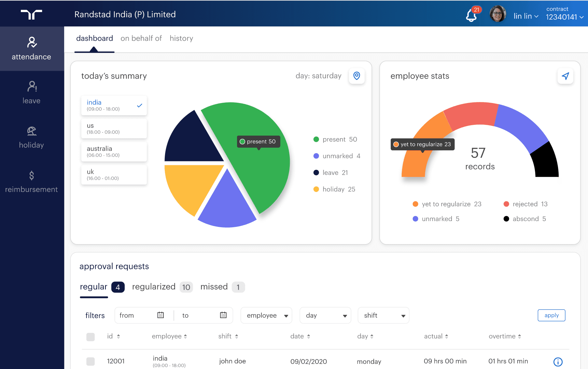Click the 09/02/2020 date cell
Image resolution: width=588 pixels, height=369 pixels.
click(x=309, y=361)
